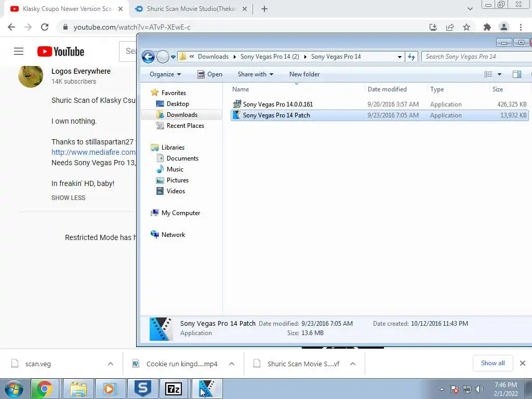Open the Chrome extensions puzzle icon
Image resolution: width=532 pixels, height=399 pixels.
(487, 27)
